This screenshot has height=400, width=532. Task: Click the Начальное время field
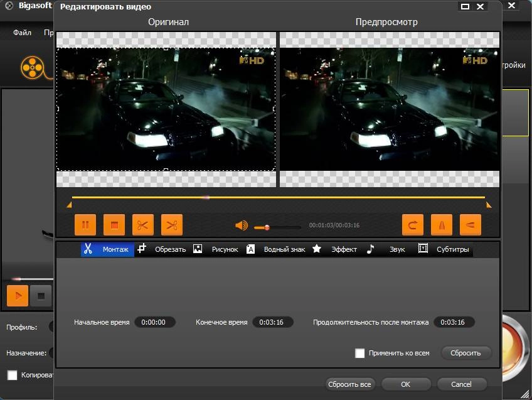coord(155,322)
